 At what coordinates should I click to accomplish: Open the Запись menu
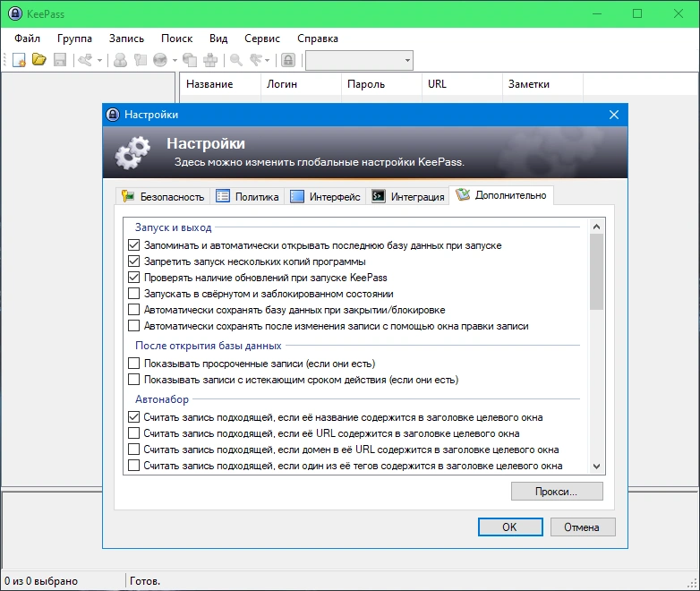(x=127, y=39)
